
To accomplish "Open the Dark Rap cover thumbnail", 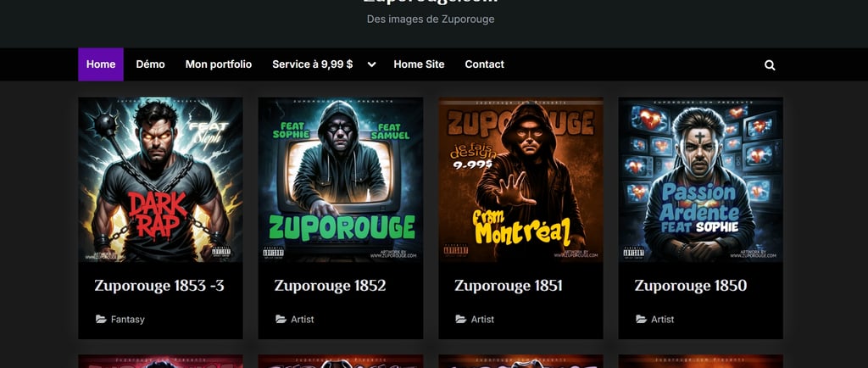I will pos(160,179).
